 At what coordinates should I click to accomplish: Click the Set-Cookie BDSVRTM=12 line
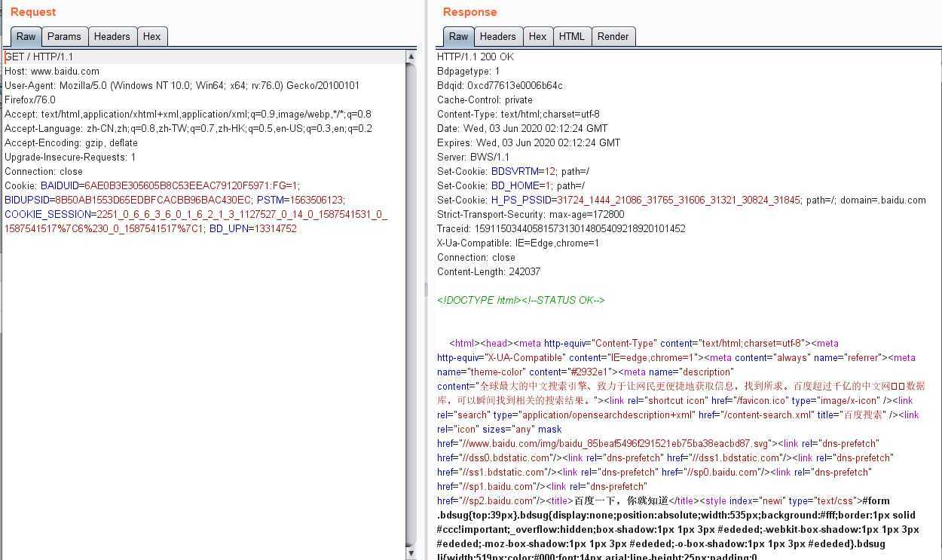pos(513,171)
